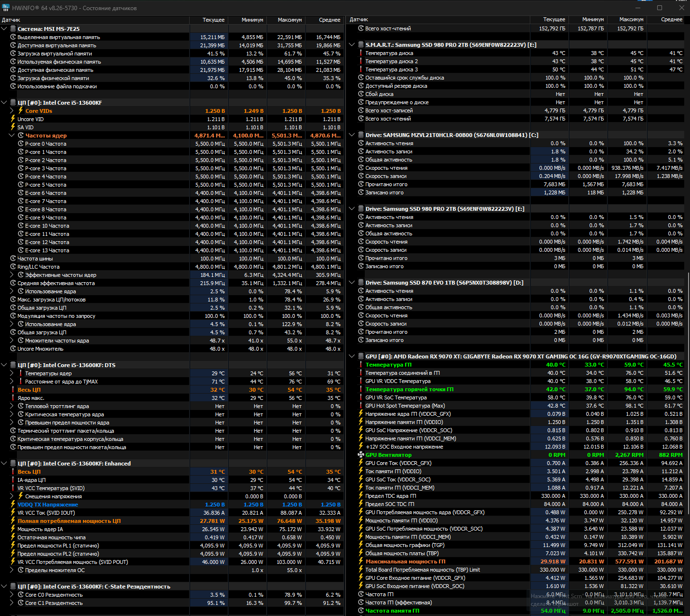Click the Модуляция частоты по запросу label

[x=56, y=316]
